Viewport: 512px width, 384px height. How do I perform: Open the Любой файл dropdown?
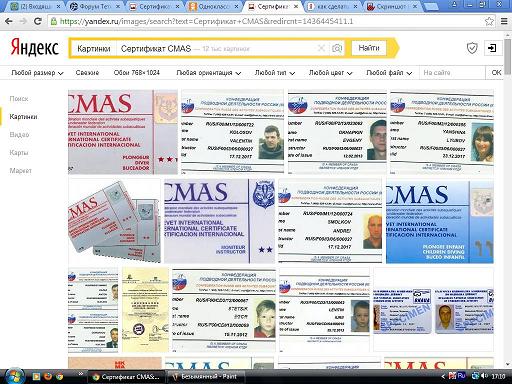389,73
